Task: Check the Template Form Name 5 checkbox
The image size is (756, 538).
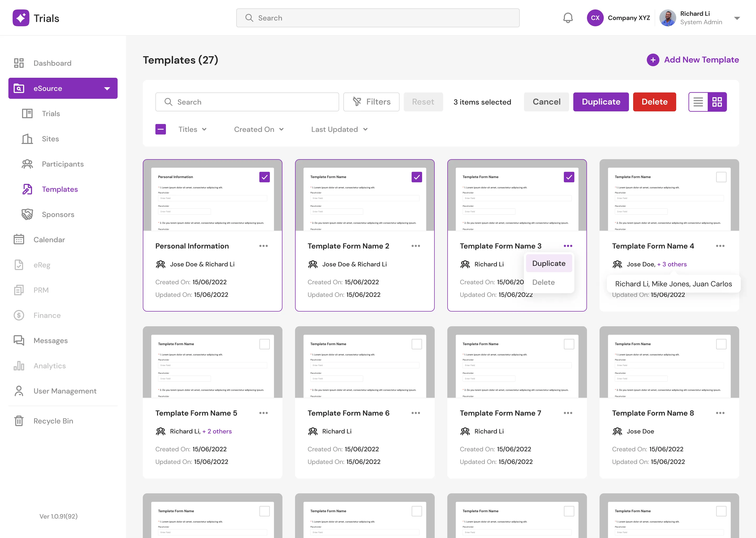Action: [264, 344]
